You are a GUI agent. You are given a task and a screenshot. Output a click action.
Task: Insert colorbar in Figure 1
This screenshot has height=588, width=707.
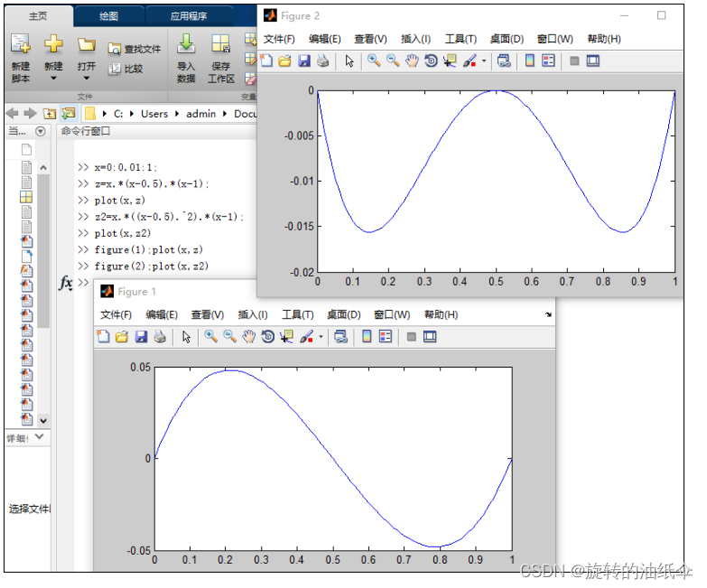pos(367,336)
